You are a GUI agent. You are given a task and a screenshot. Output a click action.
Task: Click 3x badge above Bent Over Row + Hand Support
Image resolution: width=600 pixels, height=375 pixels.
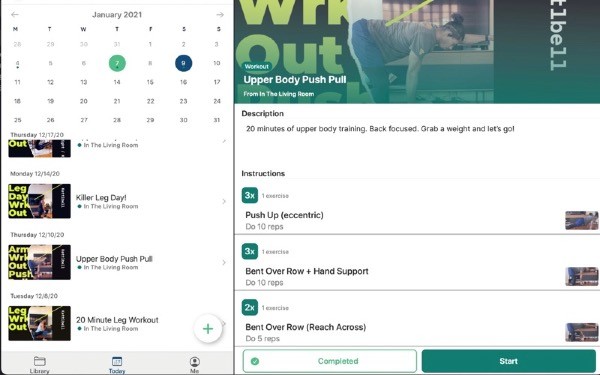[249, 251]
